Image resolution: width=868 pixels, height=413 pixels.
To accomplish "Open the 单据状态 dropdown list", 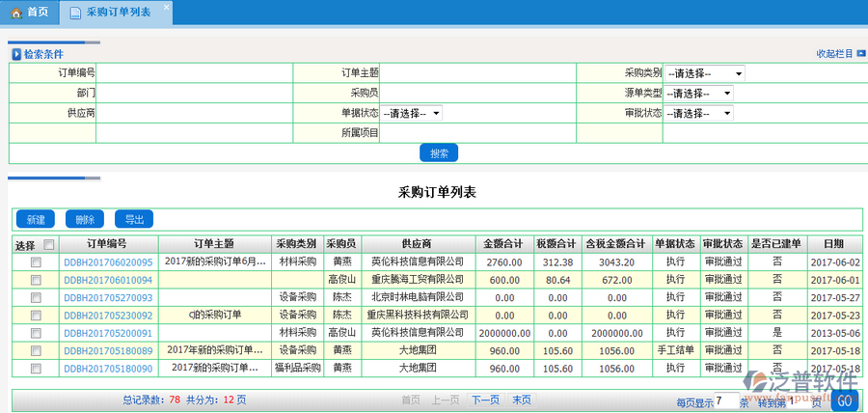I will click(x=412, y=114).
